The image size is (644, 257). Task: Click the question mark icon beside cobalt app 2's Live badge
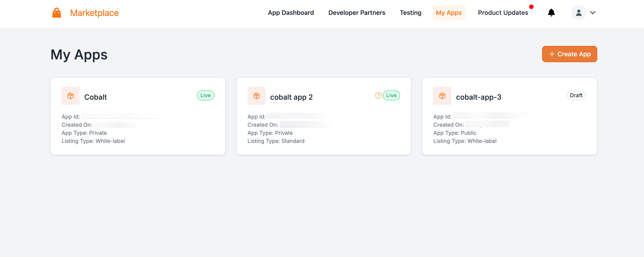pyautogui.click(x=378, y=95)
